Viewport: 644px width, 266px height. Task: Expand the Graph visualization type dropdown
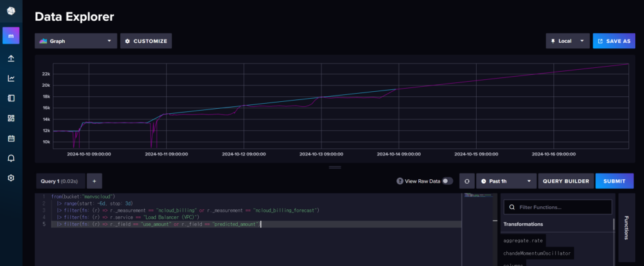75,41
